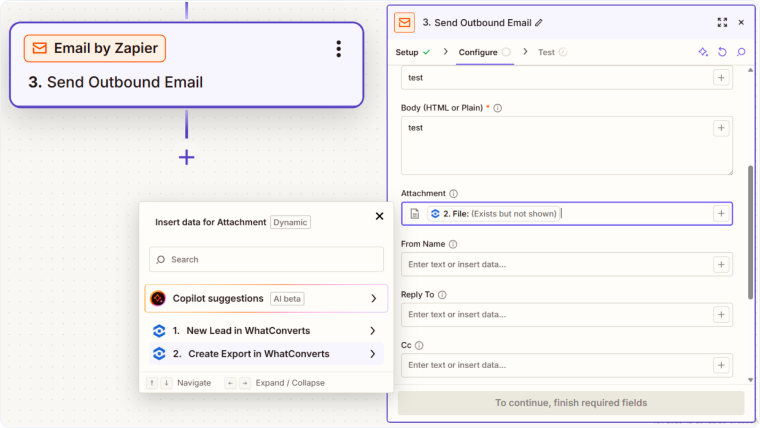The image size is (760, 428).
Task: Click the right arrow Expand key hint
Action: [245, 383]
